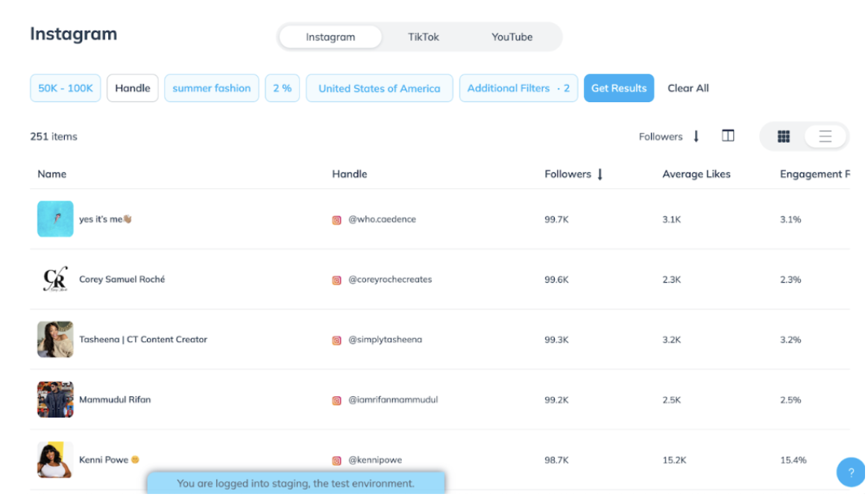Viewport: 868px width, 497px height.
Task: Open the help question mark button
Action: (x=851, y=472)
